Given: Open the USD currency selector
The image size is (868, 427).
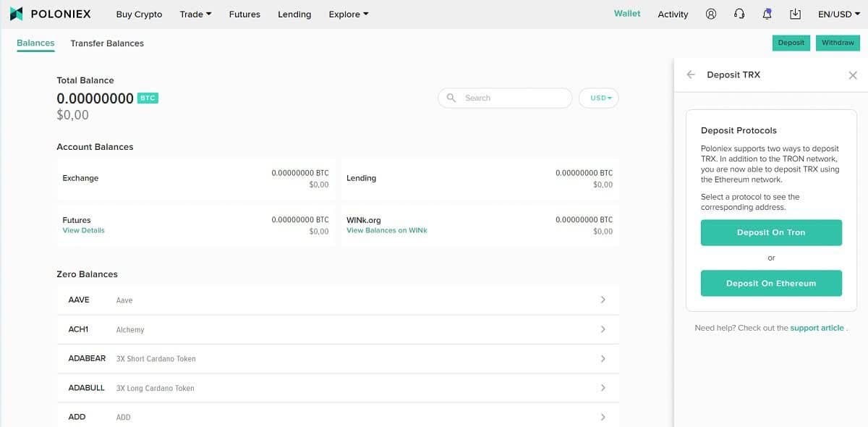Looking at the screenshot, I should [x=599, y=98].
